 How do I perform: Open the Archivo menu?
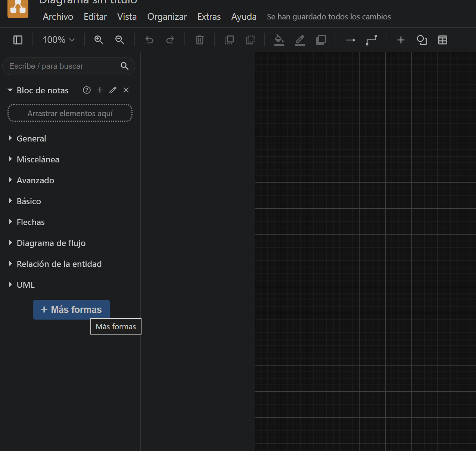(58, 17)
